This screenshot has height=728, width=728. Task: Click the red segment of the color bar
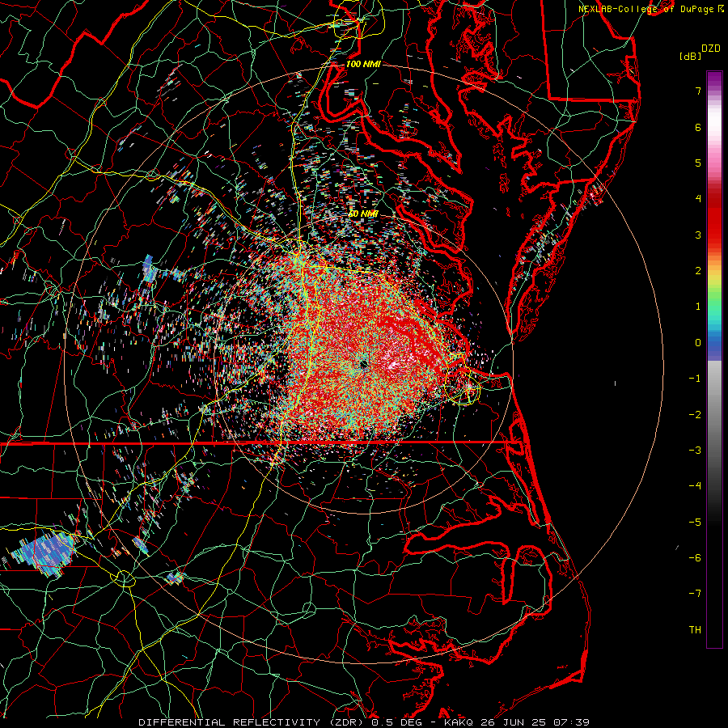[714, 218]
